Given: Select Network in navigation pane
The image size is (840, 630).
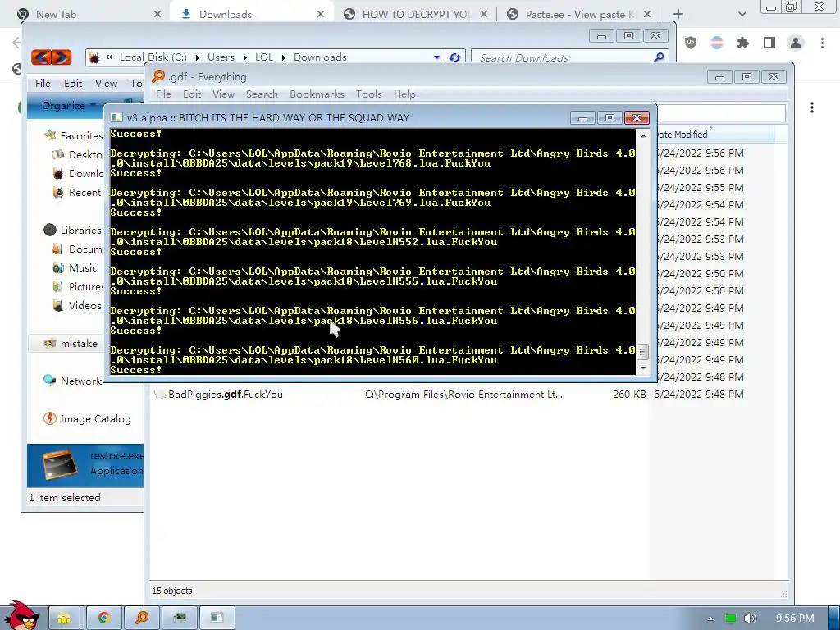Looking at the screenshot, I should [x=72, y=381].
